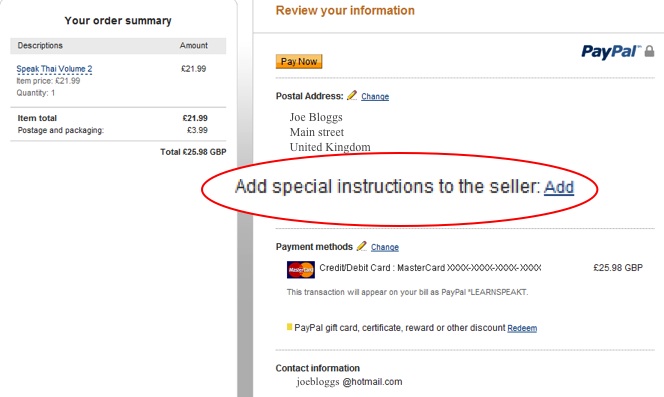
Task: Click the padlock security icon
Action: tap(649, 51)
